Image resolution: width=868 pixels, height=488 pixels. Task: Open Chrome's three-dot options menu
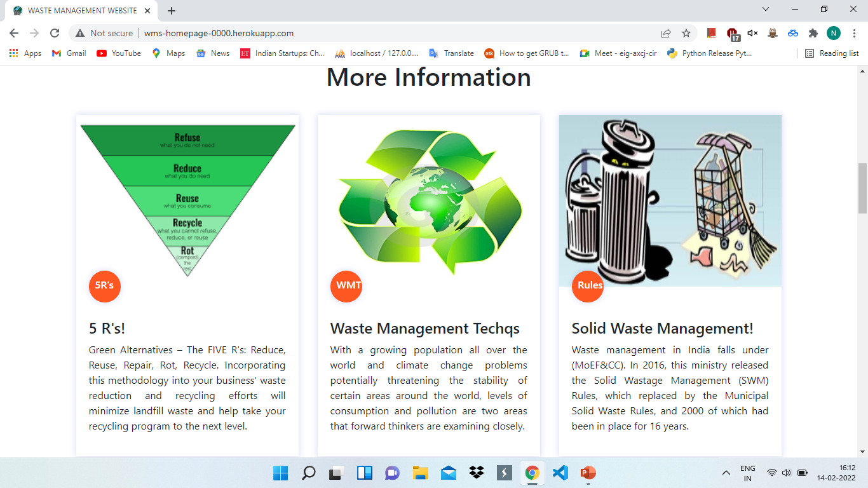855,32
